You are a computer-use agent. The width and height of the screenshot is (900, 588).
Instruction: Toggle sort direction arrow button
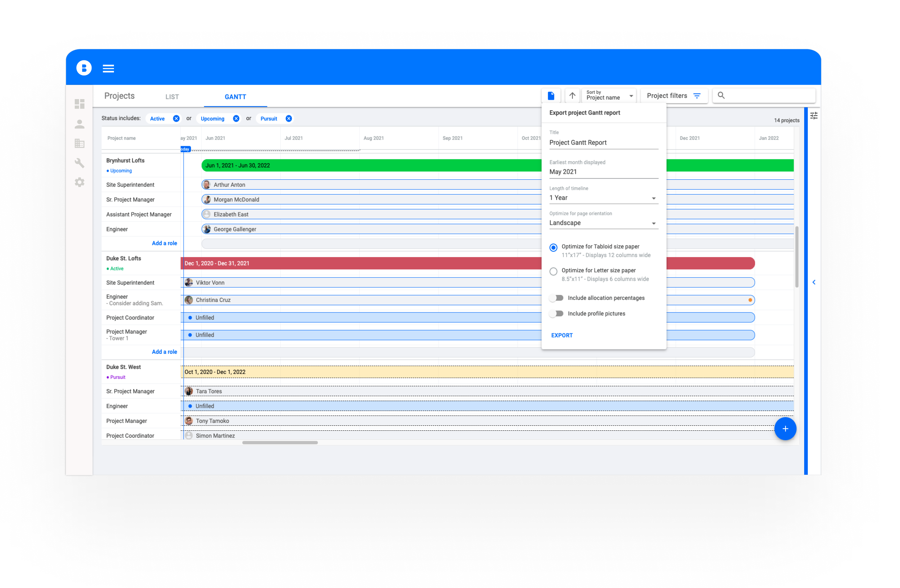[572, 96]
